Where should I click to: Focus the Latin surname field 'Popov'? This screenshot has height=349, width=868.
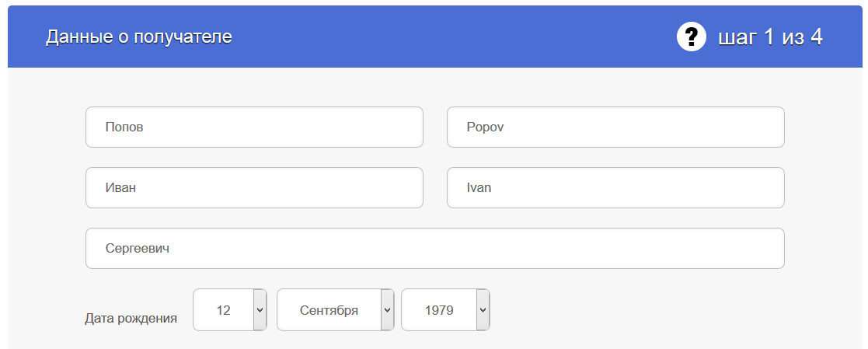(x=615, y=127)
